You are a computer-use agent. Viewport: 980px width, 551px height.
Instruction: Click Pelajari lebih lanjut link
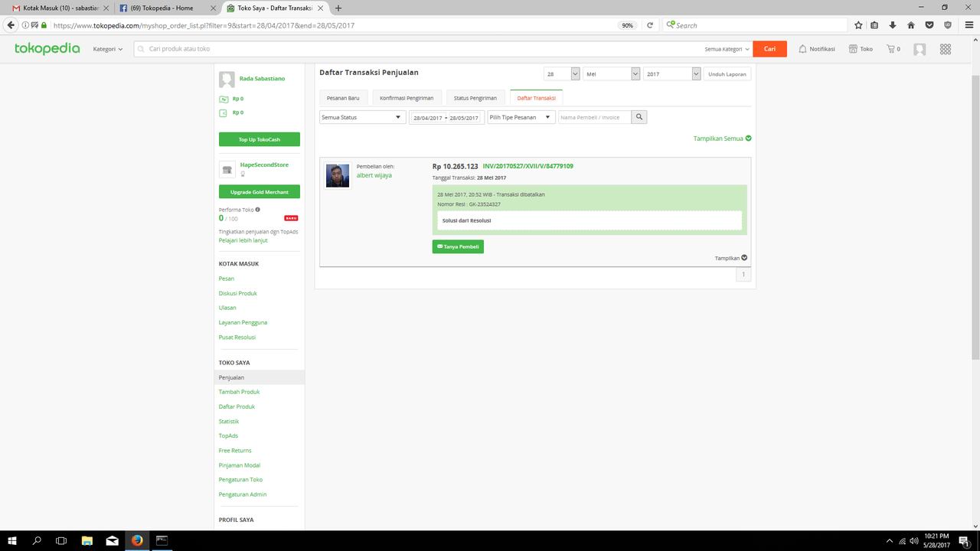(244, 240)
